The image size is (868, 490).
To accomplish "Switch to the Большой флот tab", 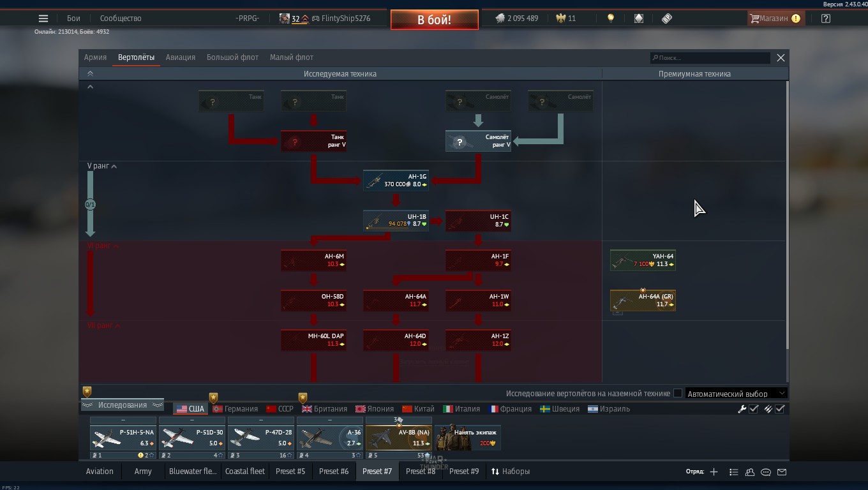I will (232, 57).
